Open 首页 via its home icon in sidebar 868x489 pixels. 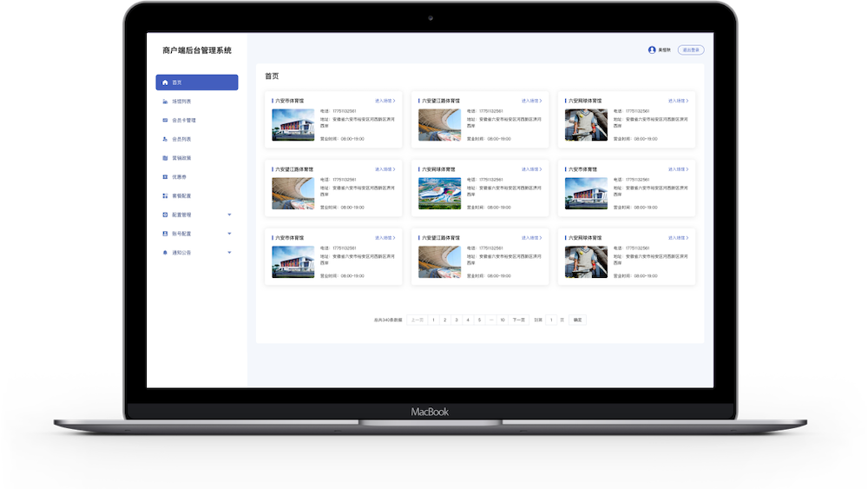[x=164, y=83]
